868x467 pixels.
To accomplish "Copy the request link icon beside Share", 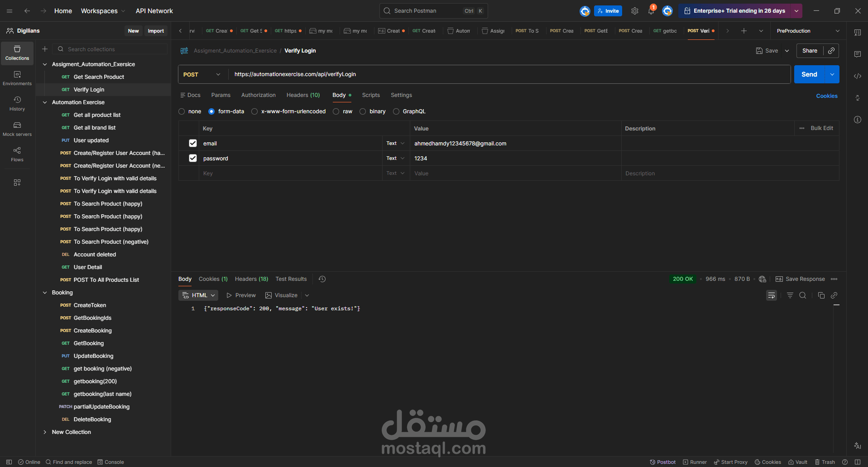I will 831,51.
